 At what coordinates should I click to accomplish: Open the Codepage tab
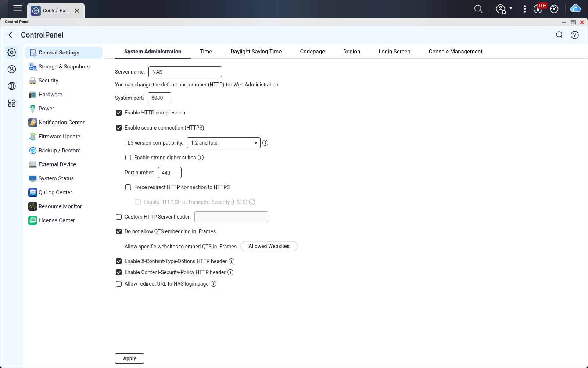click(312, 52)
